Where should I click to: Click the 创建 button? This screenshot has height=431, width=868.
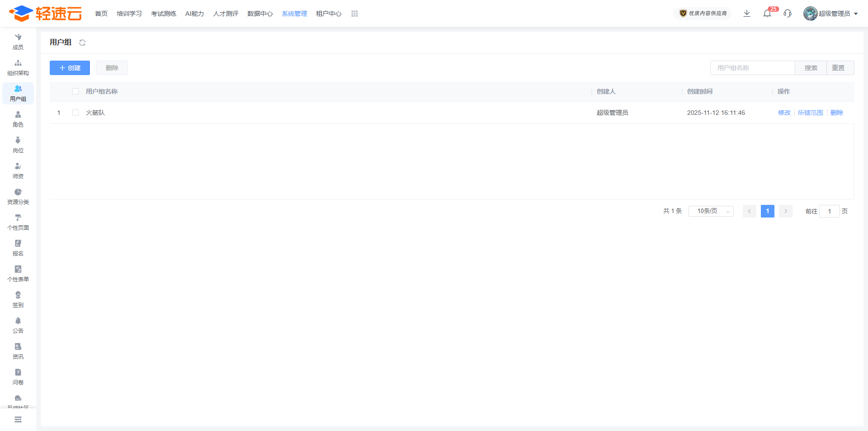[x=70, y=68]
